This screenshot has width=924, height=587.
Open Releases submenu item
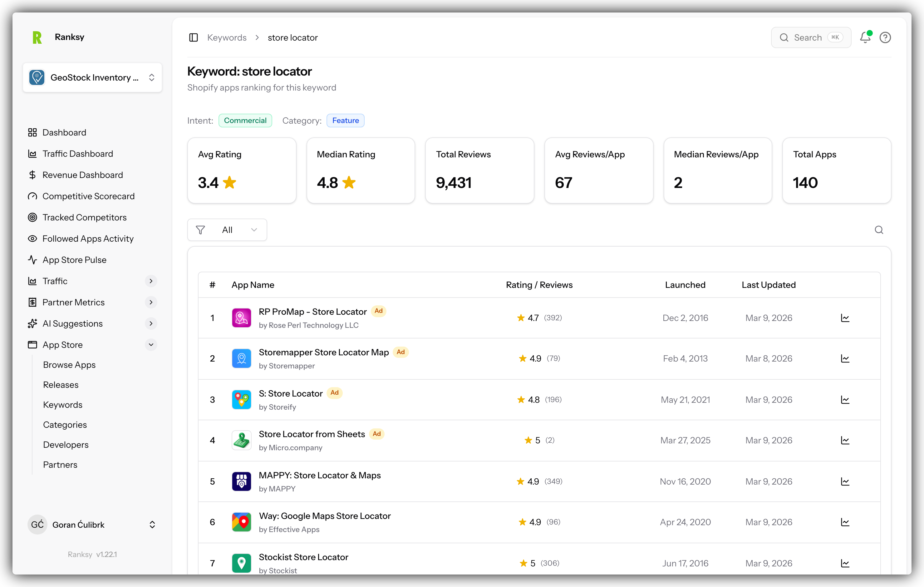coord(61,385)
